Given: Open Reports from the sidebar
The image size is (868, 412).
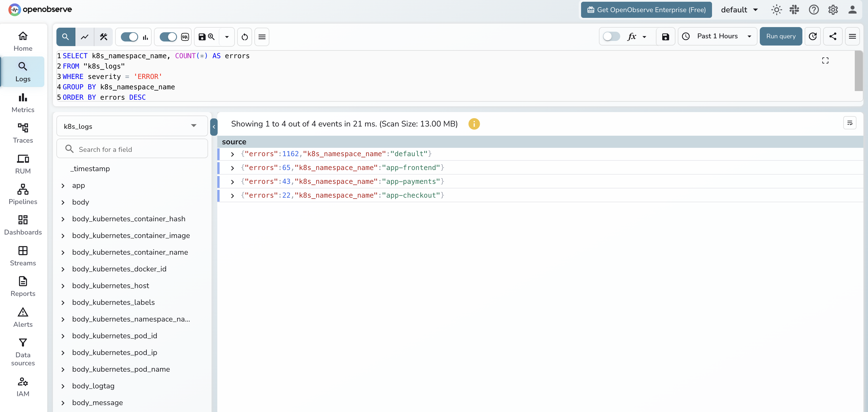Looking at the screenshot, I should click(x=23, y=287).
